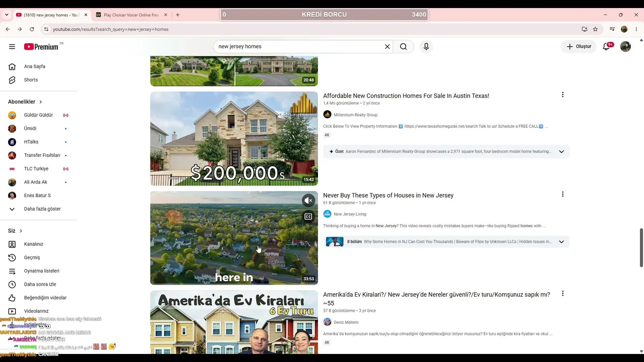
Task: Go back with the browser back arrow
Action: [x=8, y=29]
